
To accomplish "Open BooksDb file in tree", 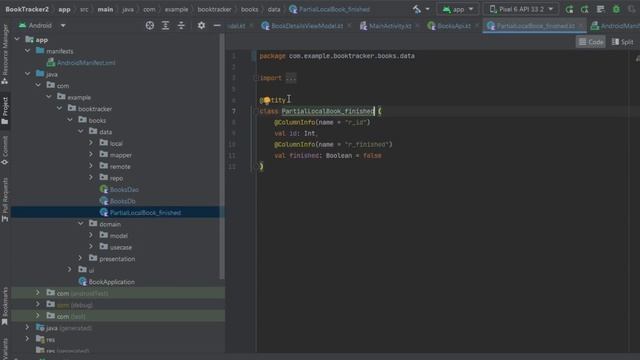I will [x=118, y=201].
